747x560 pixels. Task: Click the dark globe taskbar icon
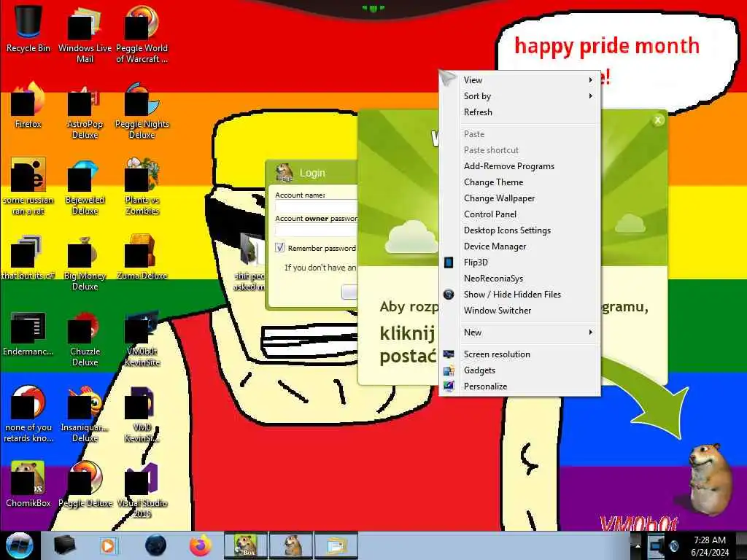pyautogui.click(x=155, y=545)
